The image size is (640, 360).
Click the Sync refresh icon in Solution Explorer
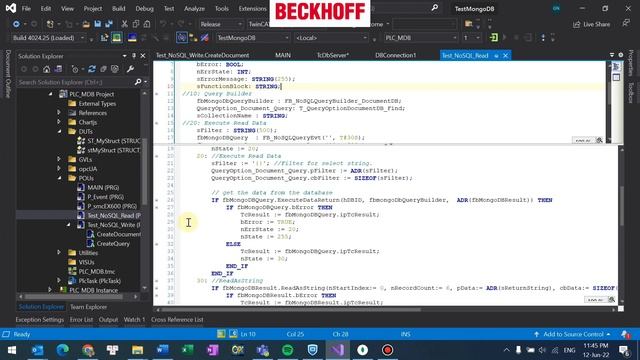coord(92,69)
